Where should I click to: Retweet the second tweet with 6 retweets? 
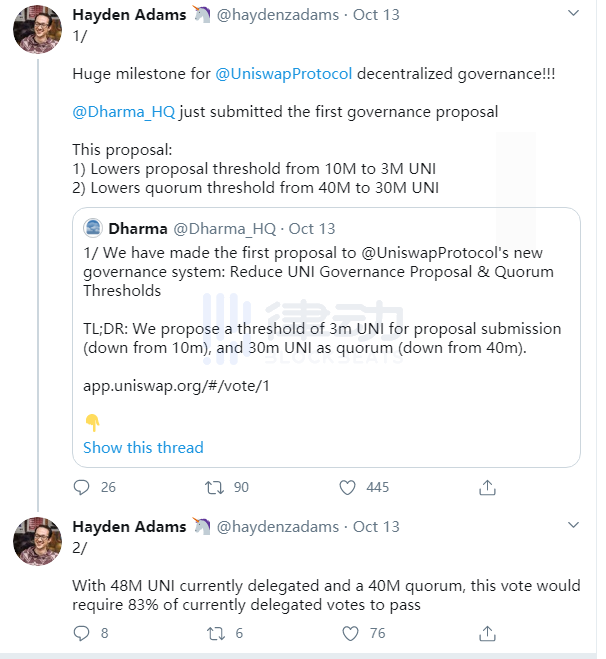pos(215,633)
